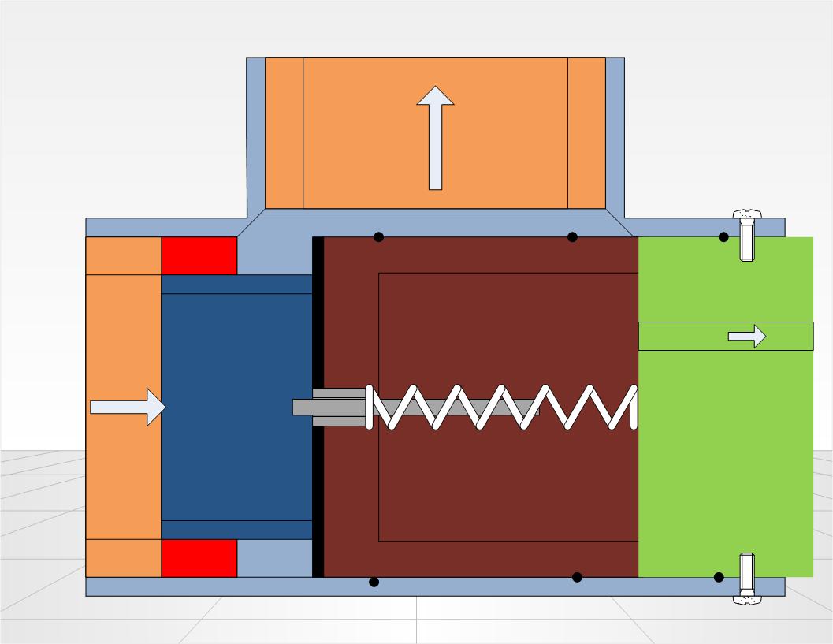
Task: Click the bottom-middle black dot under the brown chamber
Action: point(577,578)
